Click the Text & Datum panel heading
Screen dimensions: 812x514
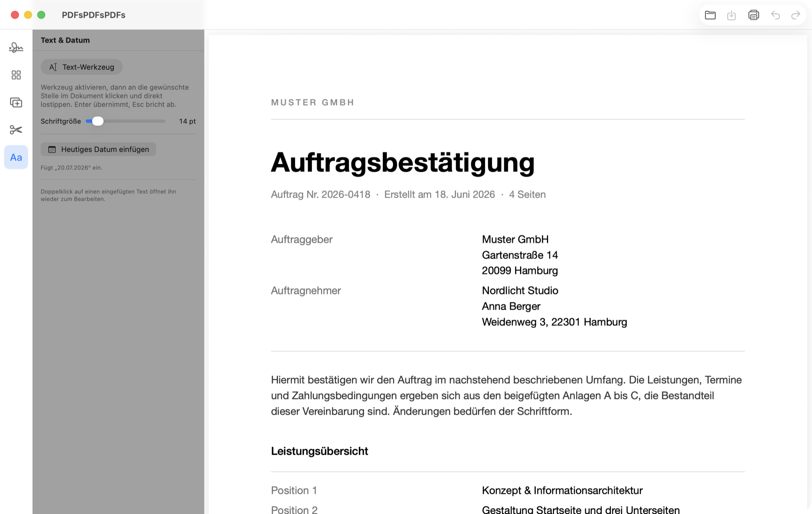[65, 40]
